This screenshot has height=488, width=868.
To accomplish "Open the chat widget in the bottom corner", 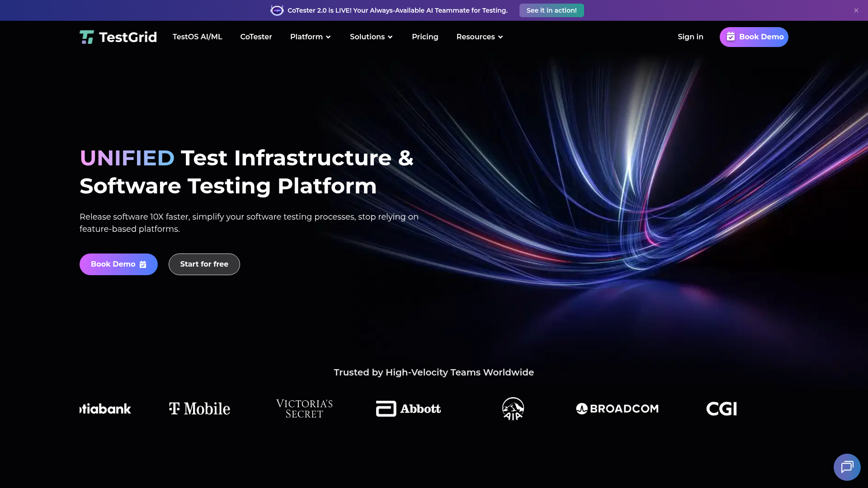I will pyautogui.click(x=847, y=467).
